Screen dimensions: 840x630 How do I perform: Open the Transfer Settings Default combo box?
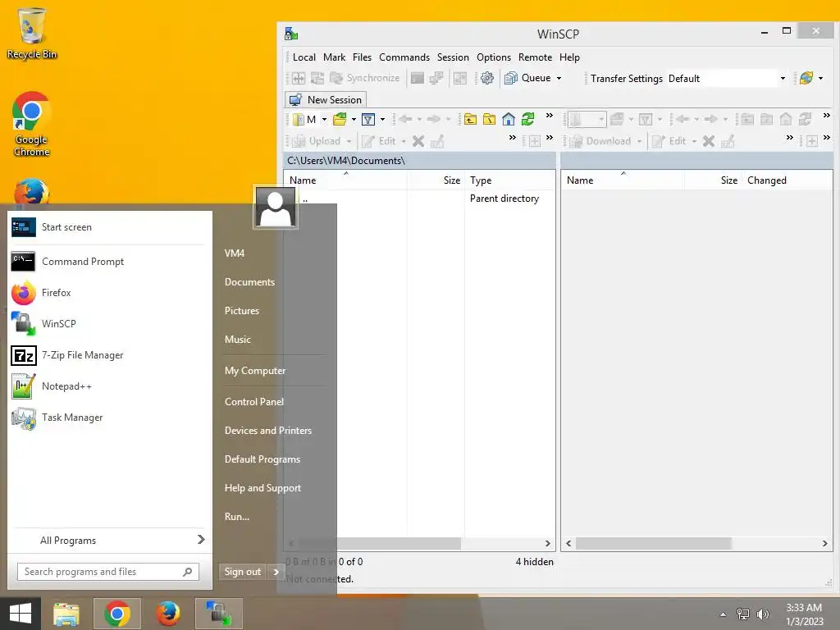727,78
